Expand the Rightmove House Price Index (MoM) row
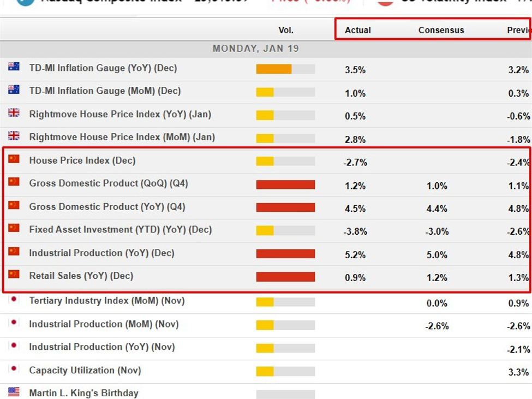This screenshot has height=399, width=532. pos(122,137)
